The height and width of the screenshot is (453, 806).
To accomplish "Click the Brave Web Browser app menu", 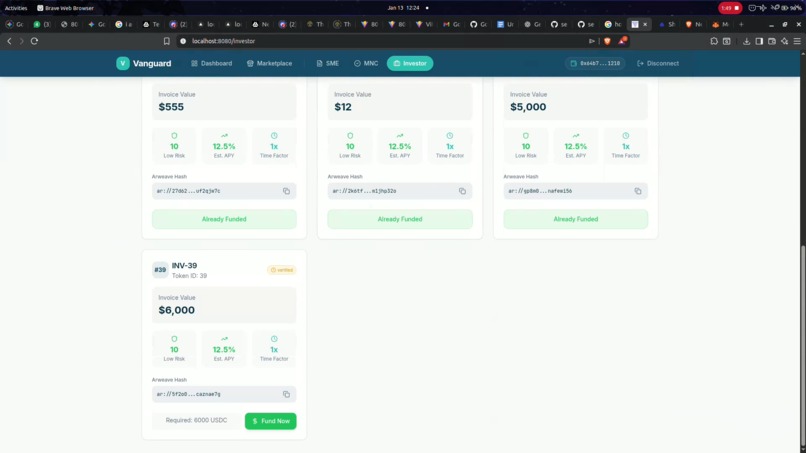I will point(65,8).
